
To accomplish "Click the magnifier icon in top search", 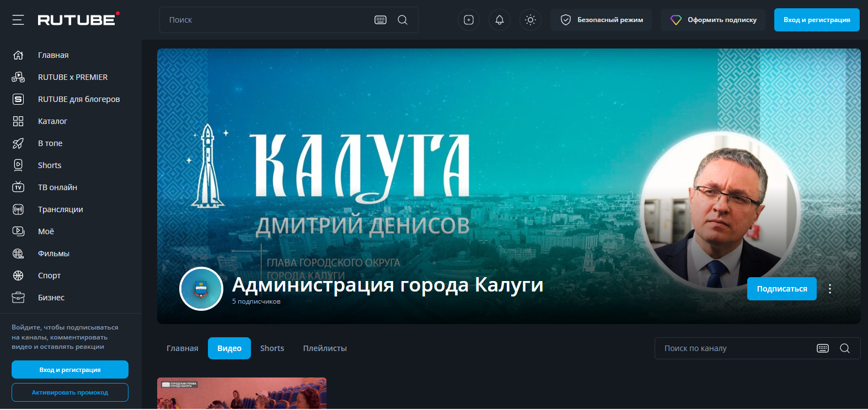I will point(403,20).
